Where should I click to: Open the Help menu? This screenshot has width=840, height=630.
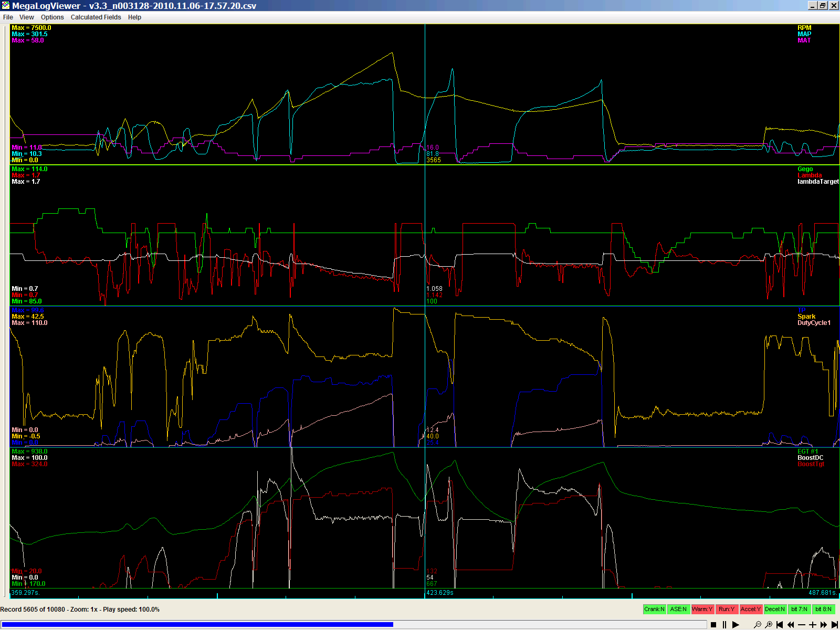pos(134,17)
